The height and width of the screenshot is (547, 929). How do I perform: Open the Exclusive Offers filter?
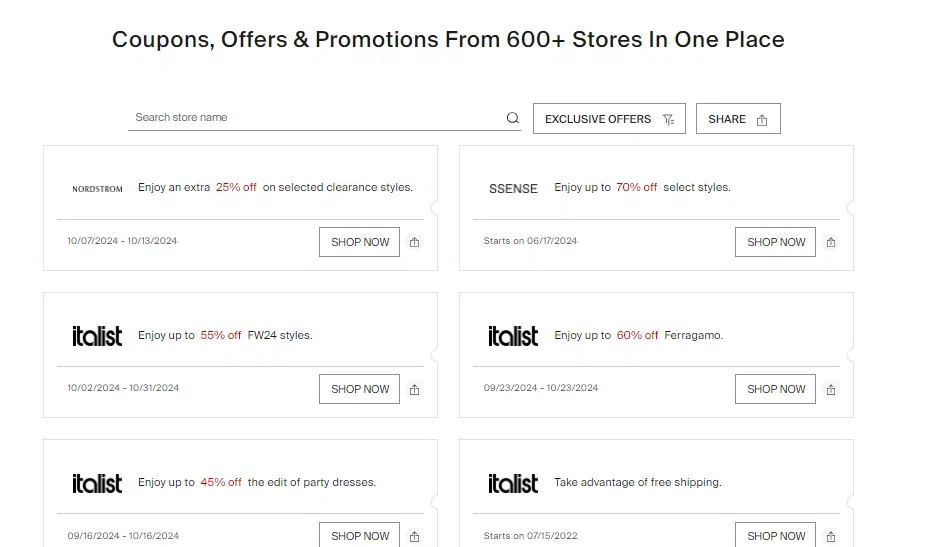[609, 119]
